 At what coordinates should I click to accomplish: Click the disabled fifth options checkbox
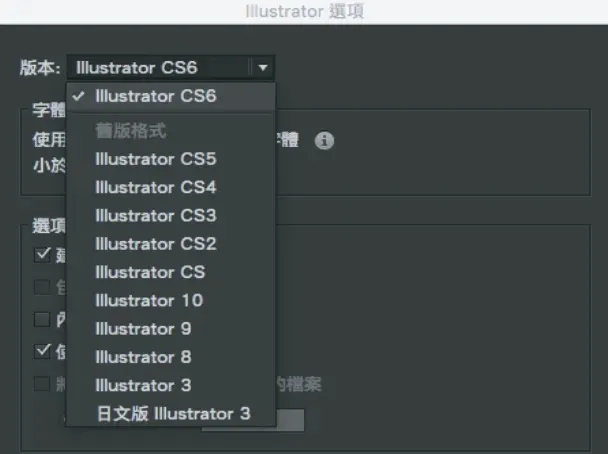[x=42, y=383]
